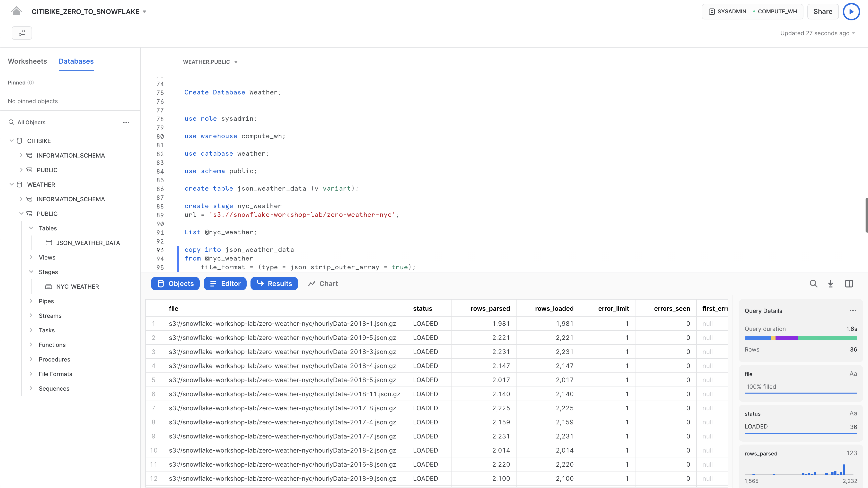Toggle the split panel layout icon
The height and width of the screenshot is (488, 868).
click(x=849, y=284)
